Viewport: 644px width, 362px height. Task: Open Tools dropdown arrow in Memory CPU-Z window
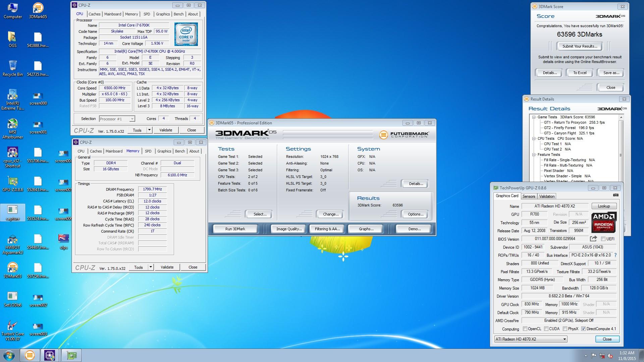[x=151, y=267]
